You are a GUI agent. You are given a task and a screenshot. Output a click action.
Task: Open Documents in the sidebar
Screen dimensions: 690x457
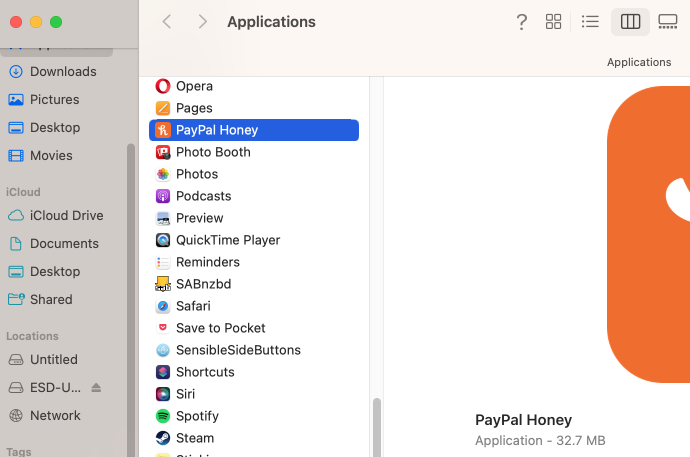pyautogui.click(x=64, y=243)
